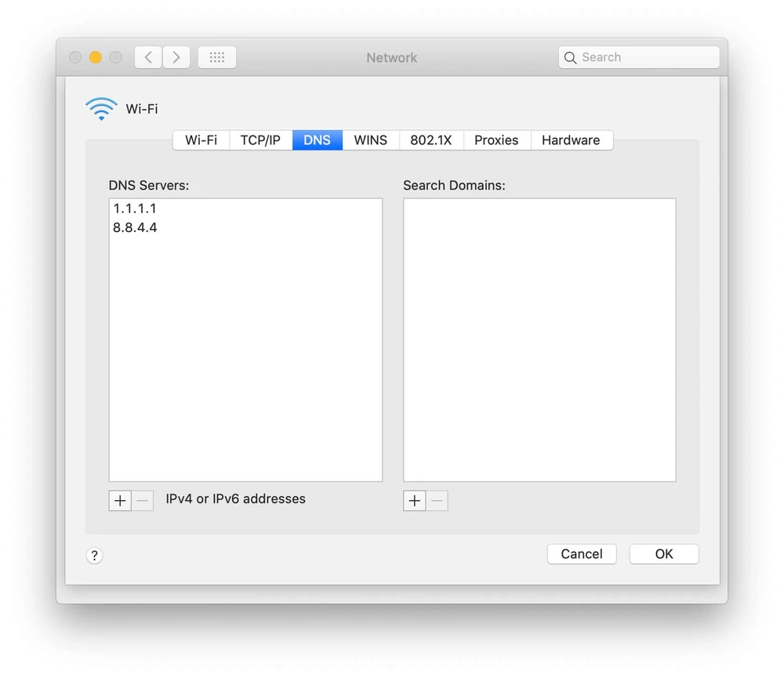
Task: Click the forward navigation arrow
Action: pyautogui.click(x=176, y=56)
